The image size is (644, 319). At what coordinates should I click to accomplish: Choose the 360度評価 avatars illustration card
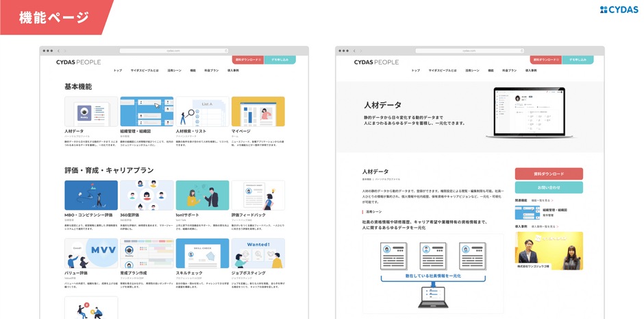click(x=147, y=196)
